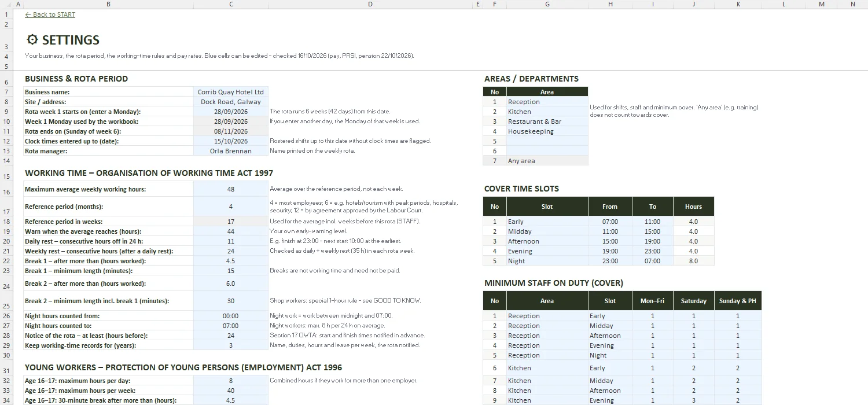The height and width of the screenshot is (405, 868).
Task: Click the Night slot hours value 8.0
Action: click(x=693, y=261)
